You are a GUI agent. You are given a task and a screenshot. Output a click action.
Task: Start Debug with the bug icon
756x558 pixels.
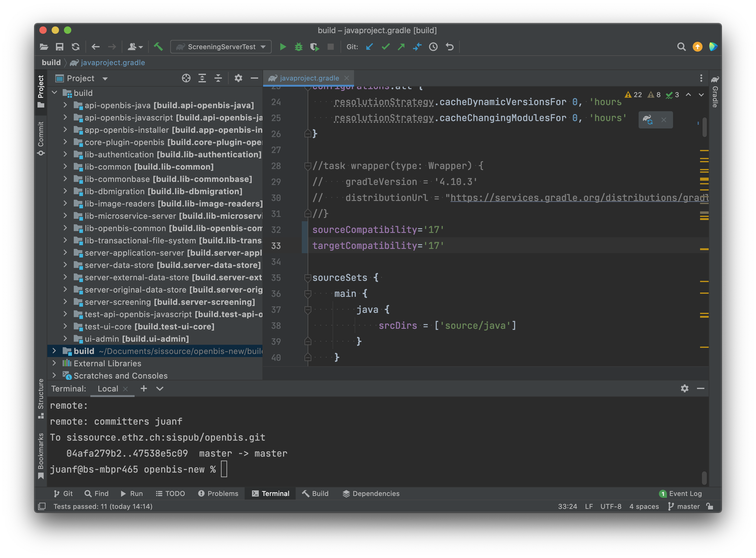click(299, 47)
